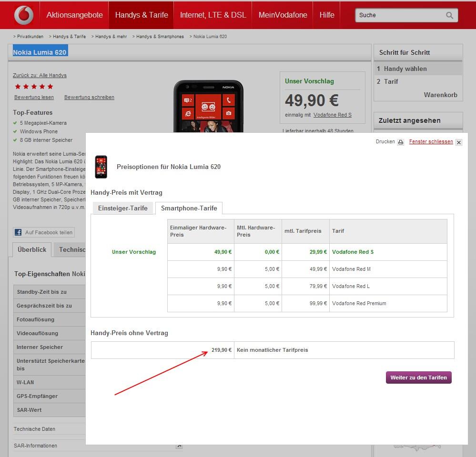
Task: Click the Handys & mehr breadcrumb
Action: coord(111,36)
